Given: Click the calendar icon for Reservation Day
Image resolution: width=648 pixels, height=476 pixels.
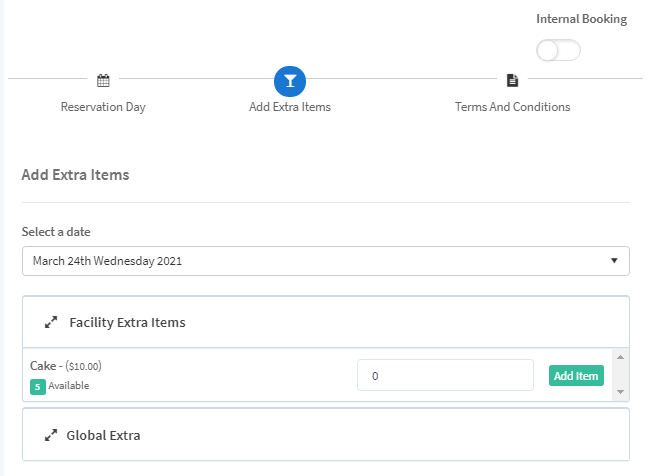Looking at the screenshot, I should (x=103, y=81).
